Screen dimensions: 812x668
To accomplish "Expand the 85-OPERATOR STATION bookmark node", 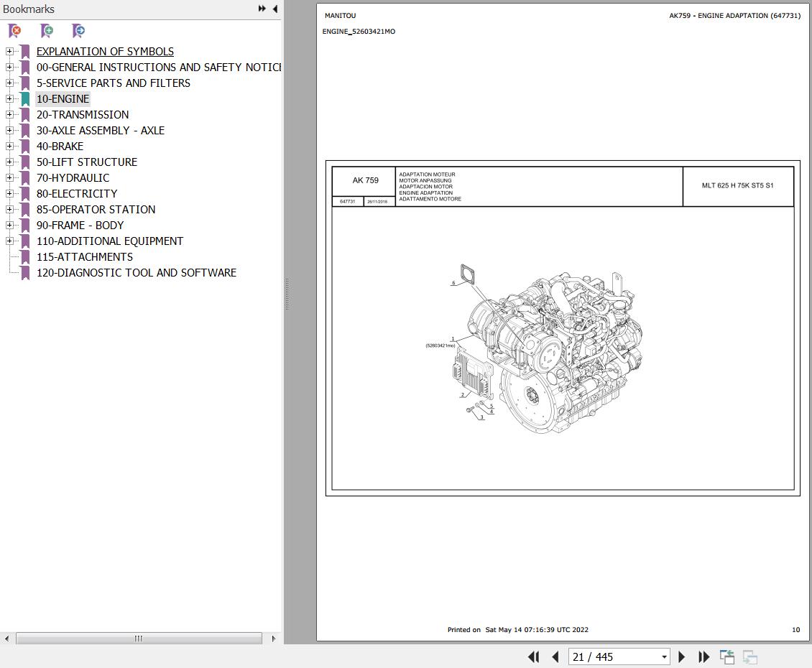I will pyautogui.click(x=9, y=209).
